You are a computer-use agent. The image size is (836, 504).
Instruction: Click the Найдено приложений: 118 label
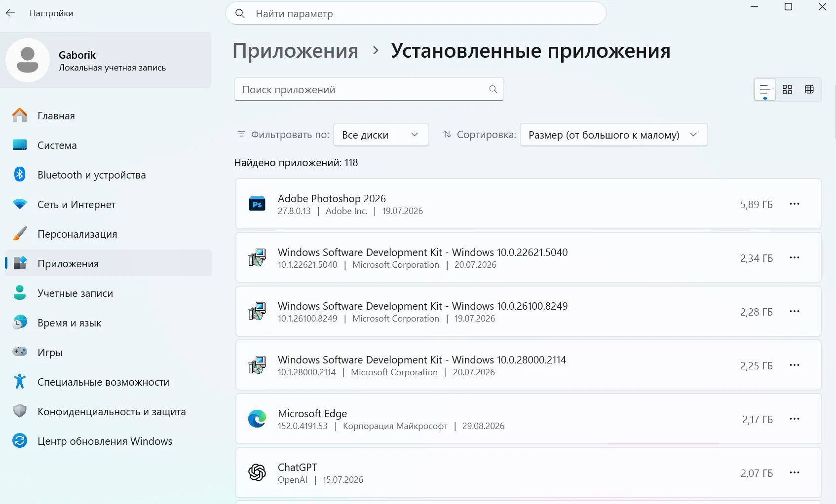coord(296,163)
